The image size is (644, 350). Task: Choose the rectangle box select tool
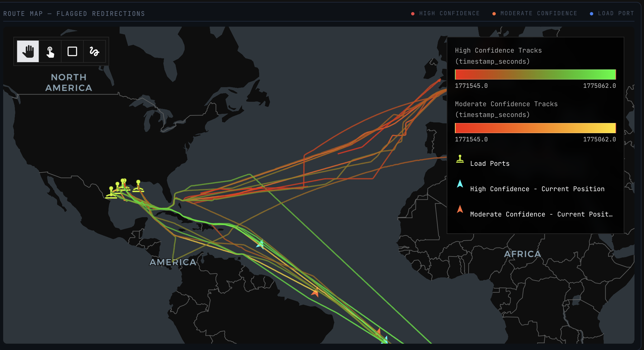pyautogui.click(x=72, y=51)
